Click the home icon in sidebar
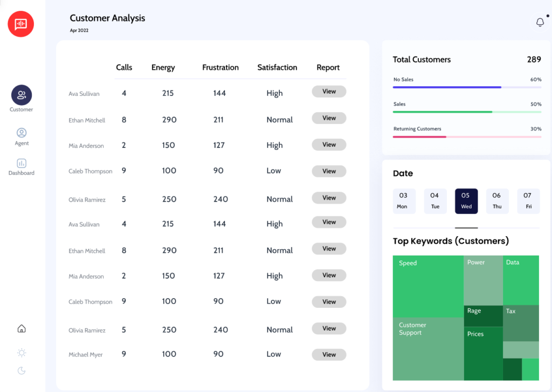552x392 pixels. pos(22,328)
